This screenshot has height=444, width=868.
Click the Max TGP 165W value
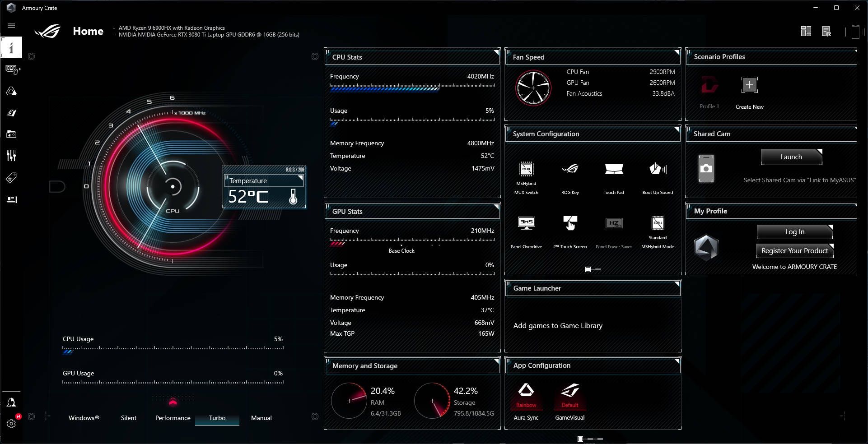tap(486, 333)
